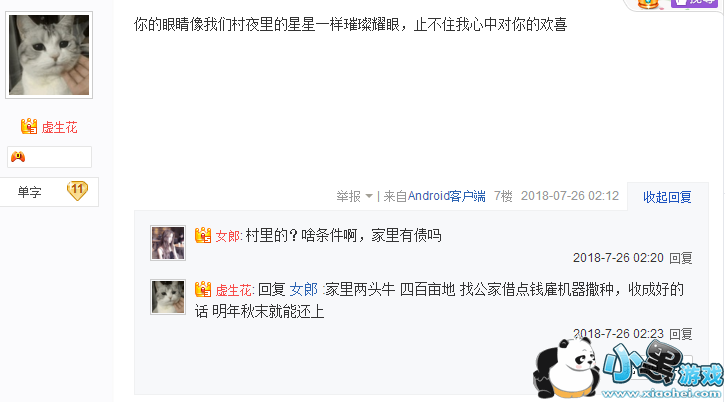Screen dimensions: 725x402
Task: Reply to 虚生花's comment at 02:23
Action: pos(681,334)
